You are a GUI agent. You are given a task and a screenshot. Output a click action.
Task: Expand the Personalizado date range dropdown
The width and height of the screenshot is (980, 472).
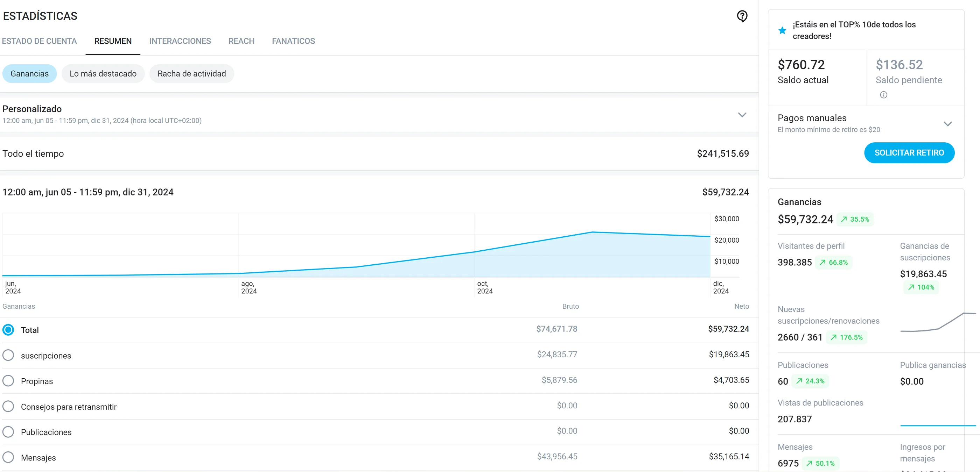point(742,115)
